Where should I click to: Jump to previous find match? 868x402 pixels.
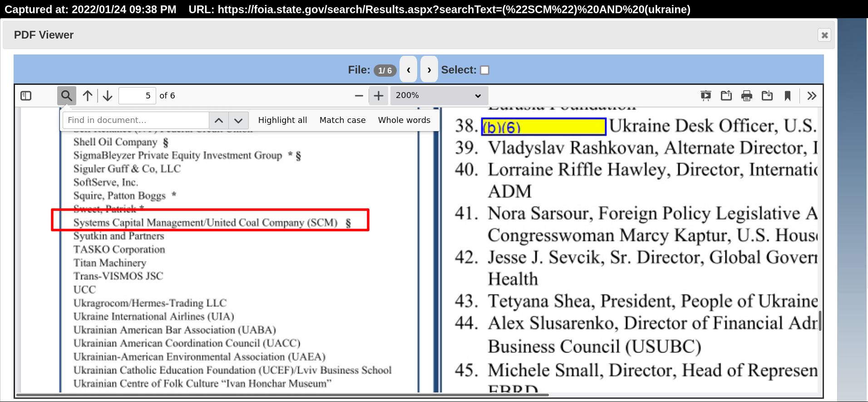coord(219,120)
